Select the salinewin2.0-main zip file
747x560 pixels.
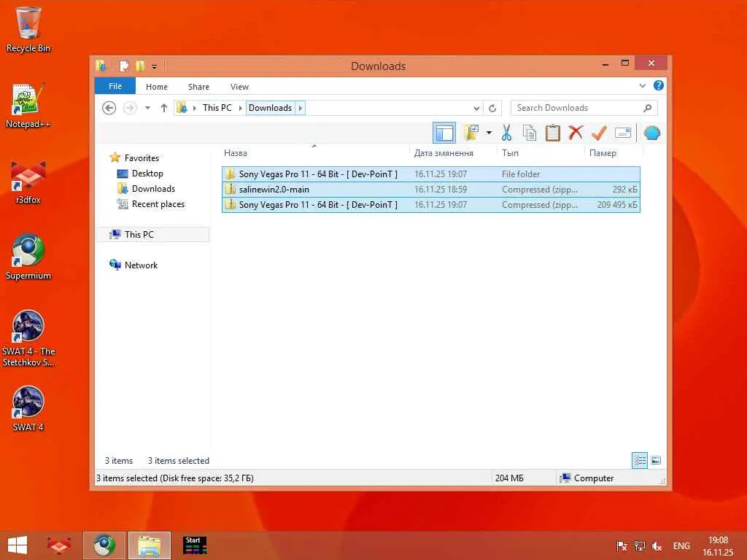tap(430, 189)
